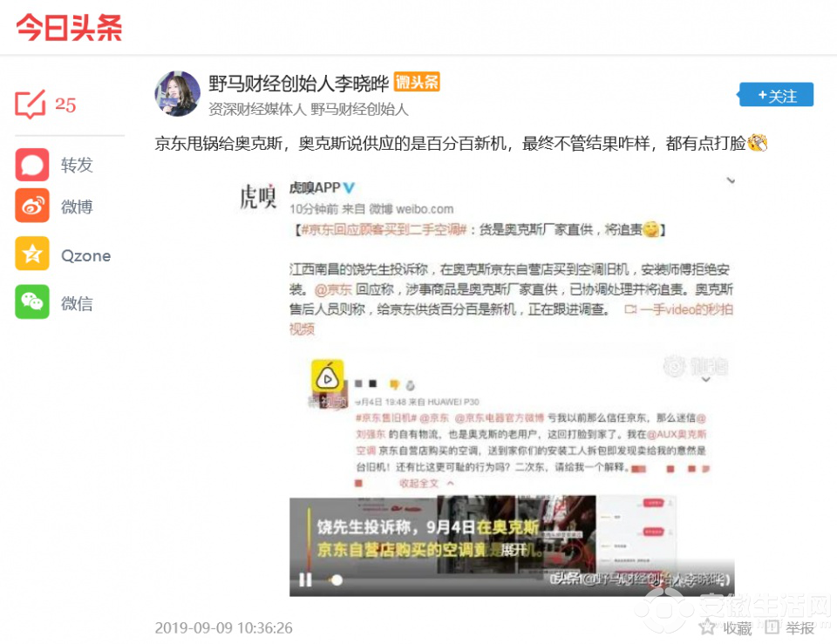837x644 pixels.
Task: Expand the chevron on nested weibo post
Action: click(705, 380)
